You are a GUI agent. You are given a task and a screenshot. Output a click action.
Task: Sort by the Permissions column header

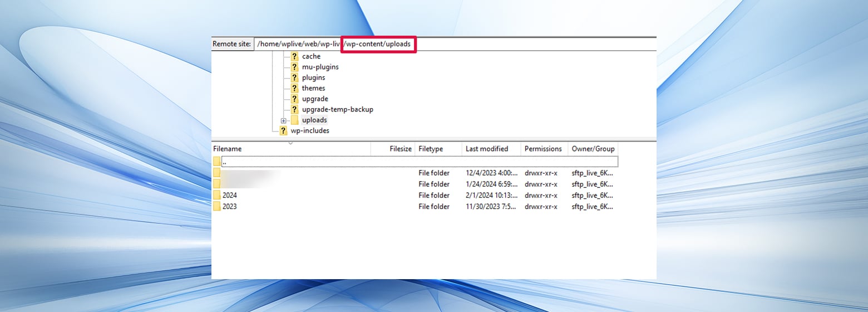point(544,149)
